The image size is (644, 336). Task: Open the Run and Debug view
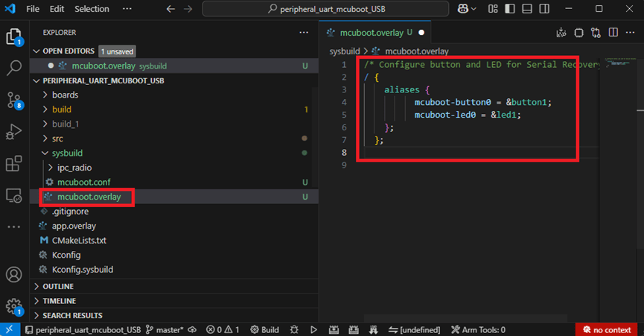pyautogui.click(x=13, y=132)
